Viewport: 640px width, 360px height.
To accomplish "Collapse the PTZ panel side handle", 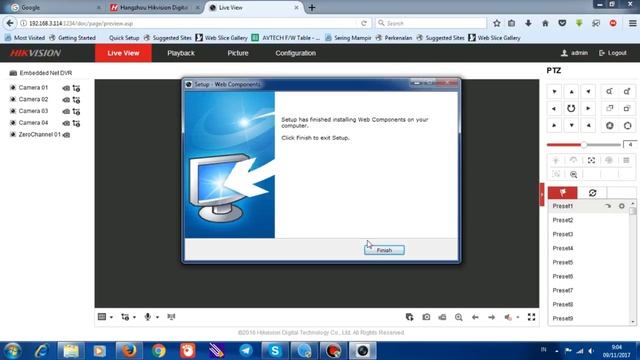I will (542, 194).
